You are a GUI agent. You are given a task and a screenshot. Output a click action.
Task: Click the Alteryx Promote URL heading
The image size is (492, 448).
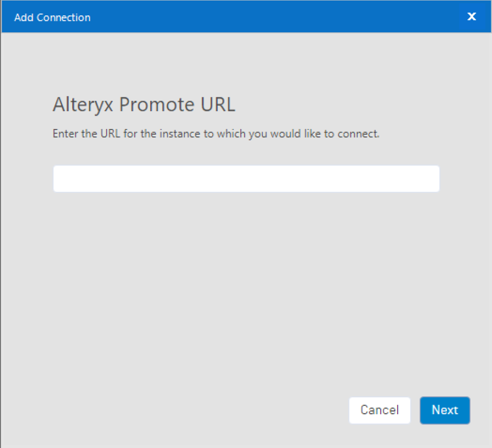tap(144, 104)
